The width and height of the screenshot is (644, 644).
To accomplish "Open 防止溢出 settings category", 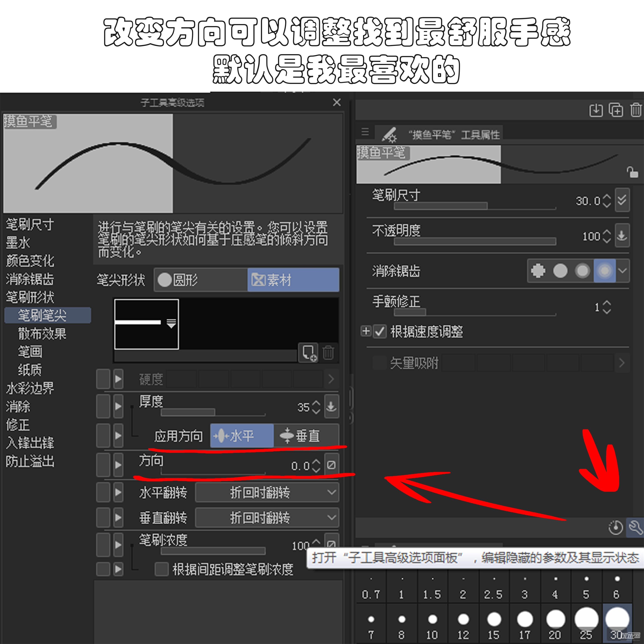I will tap(30, 461).
